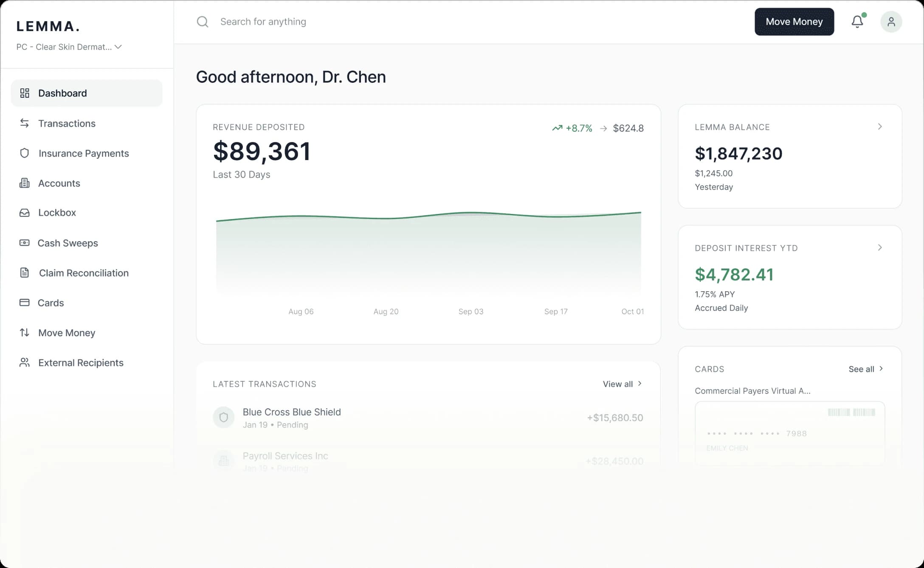Screen dimensions: 924x568
Task: Click chevron next to View all transactions
Action: (x=639, y=383)
